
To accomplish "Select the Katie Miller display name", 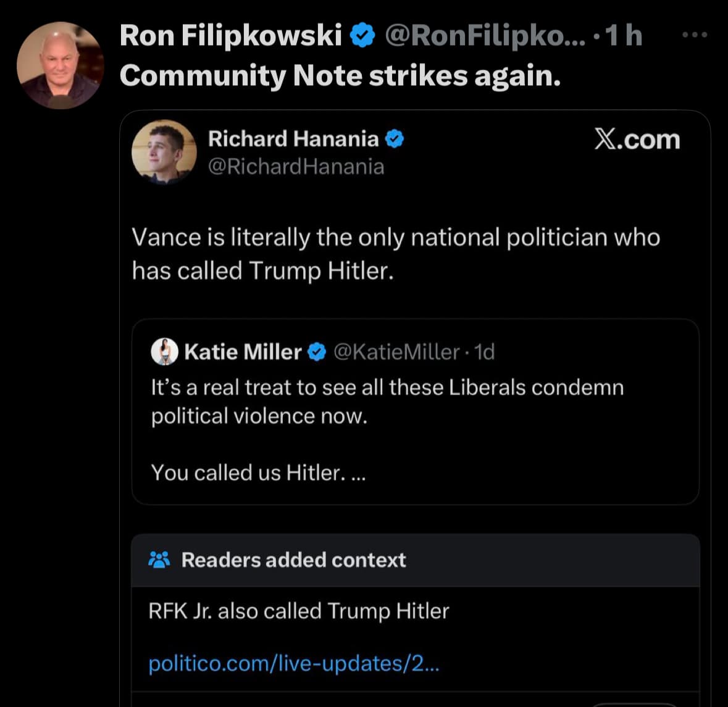I will (x=243, y=352).
